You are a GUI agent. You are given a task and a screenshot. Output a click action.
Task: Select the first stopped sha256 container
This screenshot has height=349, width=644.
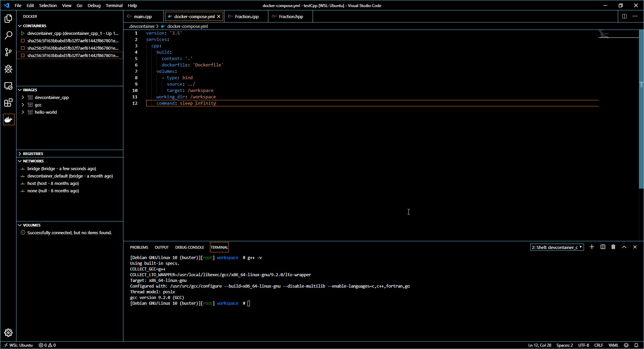(x=70, y=41)
